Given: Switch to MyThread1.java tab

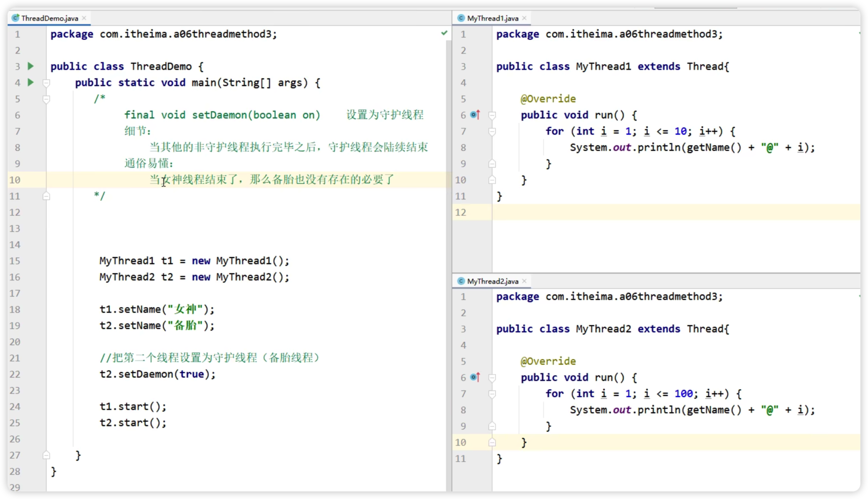Looking at the screenshot, I should (x=492, y=18).
